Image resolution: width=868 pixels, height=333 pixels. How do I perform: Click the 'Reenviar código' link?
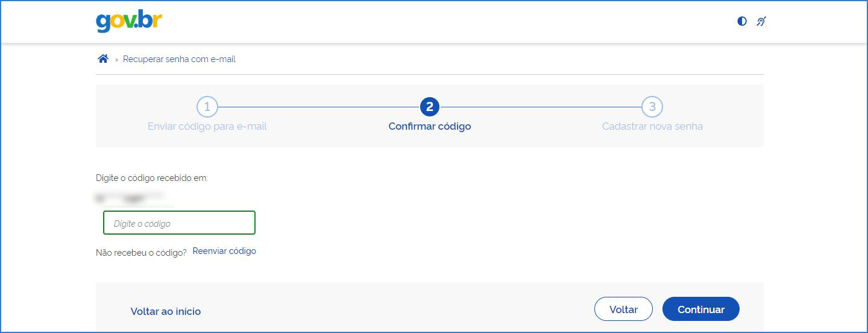pos(224,251)
